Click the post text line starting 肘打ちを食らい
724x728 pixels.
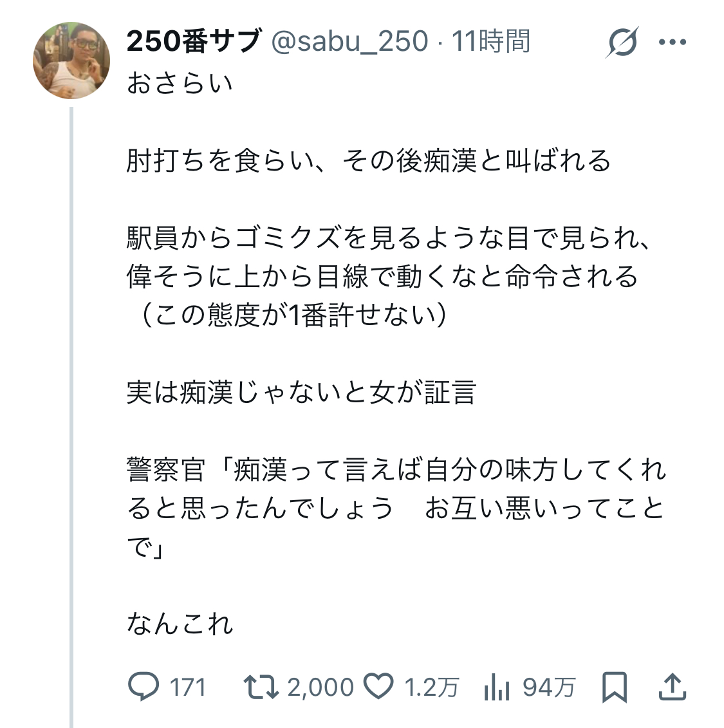(x=368, y=160)
